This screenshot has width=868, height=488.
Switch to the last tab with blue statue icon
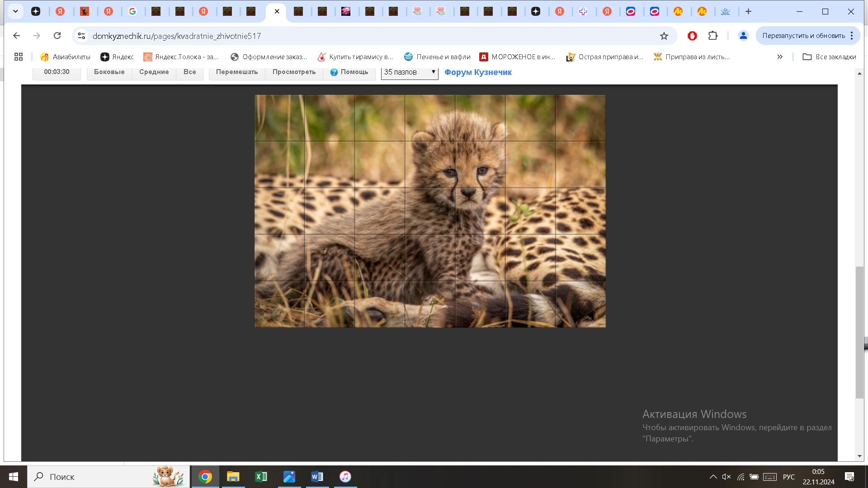726,11
